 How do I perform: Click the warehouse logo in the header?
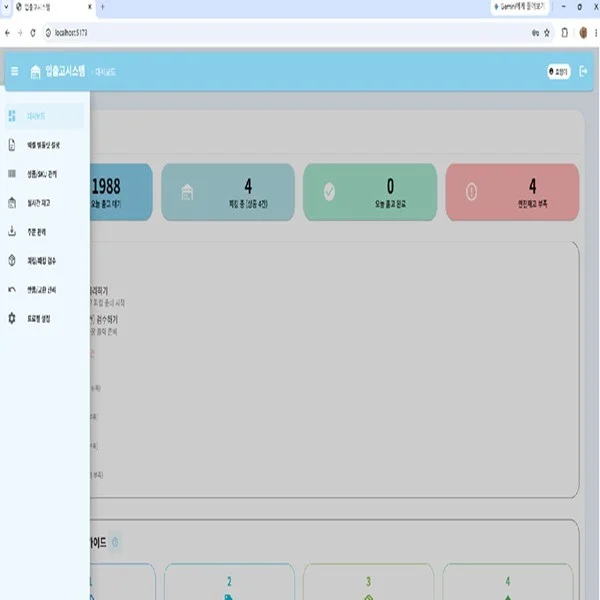coord(35,72)
